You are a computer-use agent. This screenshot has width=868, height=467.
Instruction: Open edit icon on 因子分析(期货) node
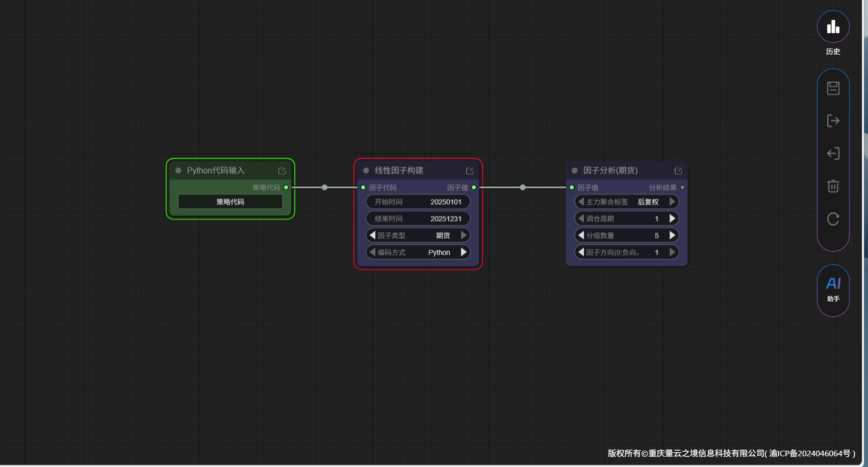pyautogui.click(x=678, y=171)
